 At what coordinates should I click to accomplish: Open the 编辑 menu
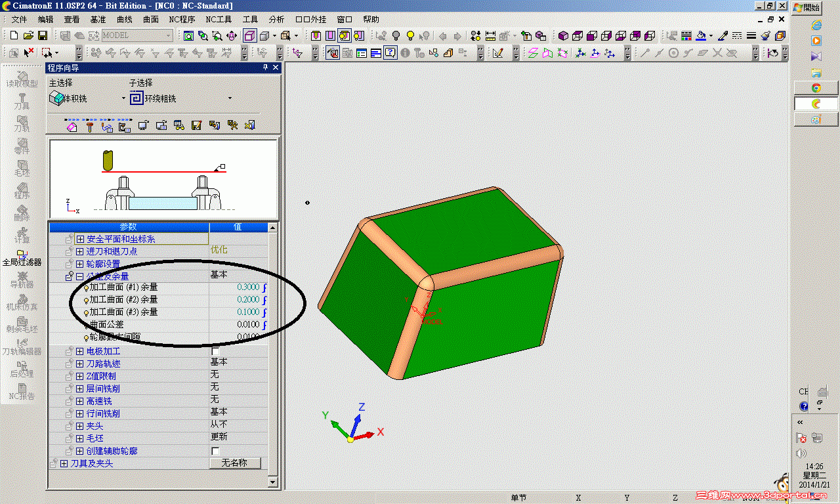tap(46, 20)
